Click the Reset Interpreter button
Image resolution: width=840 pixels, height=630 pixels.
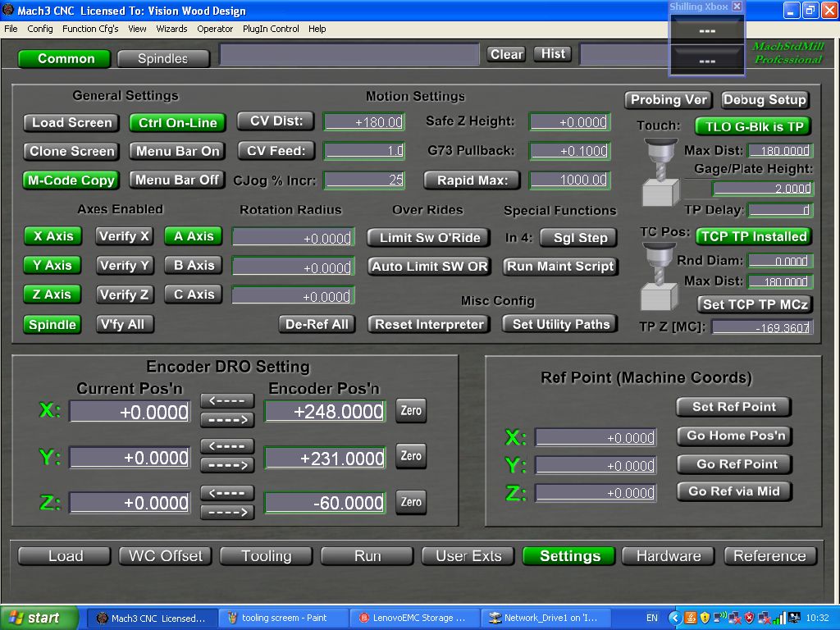pos(429,324)
